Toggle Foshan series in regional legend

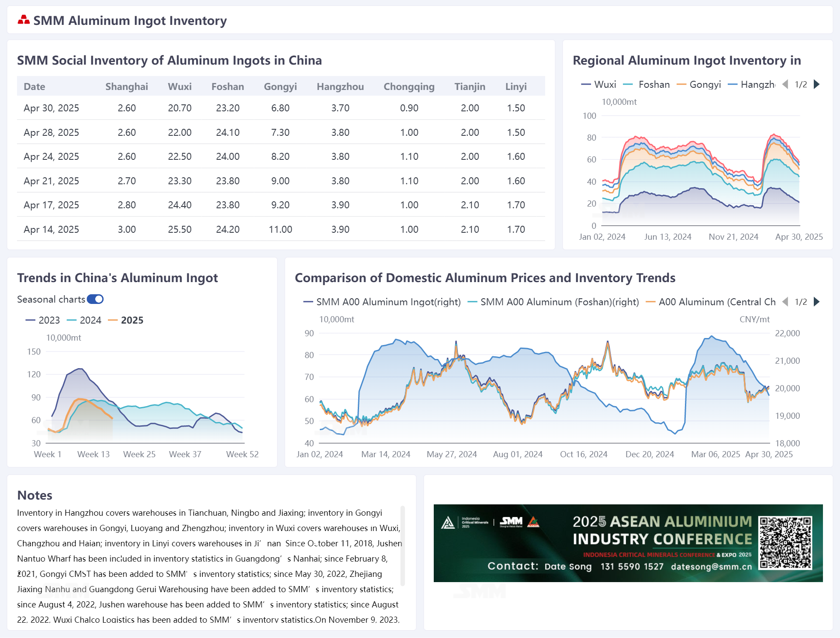click(x=646, y=84)
